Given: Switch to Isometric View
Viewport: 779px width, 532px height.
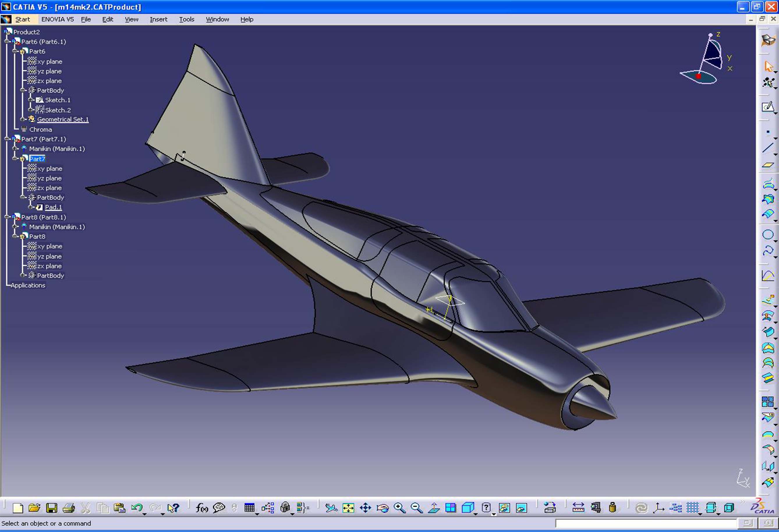Looking at the screenshot, I should tap(468, 507).
